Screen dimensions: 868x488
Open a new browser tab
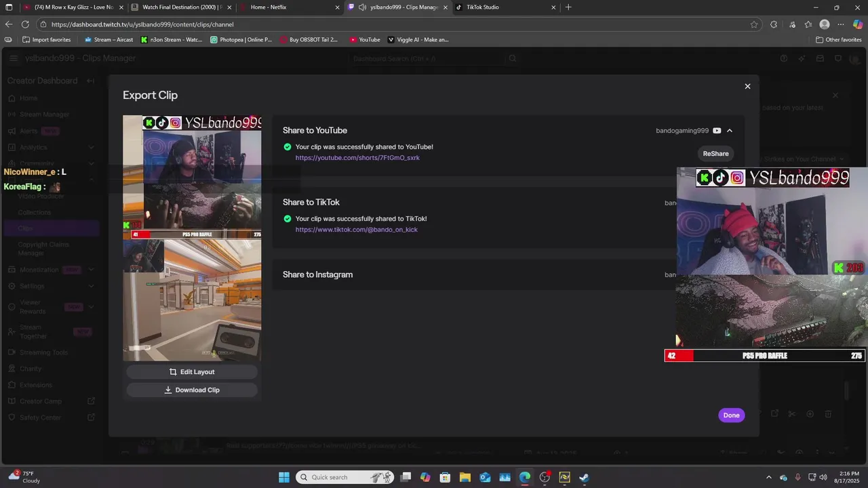(x=568, y=7)
